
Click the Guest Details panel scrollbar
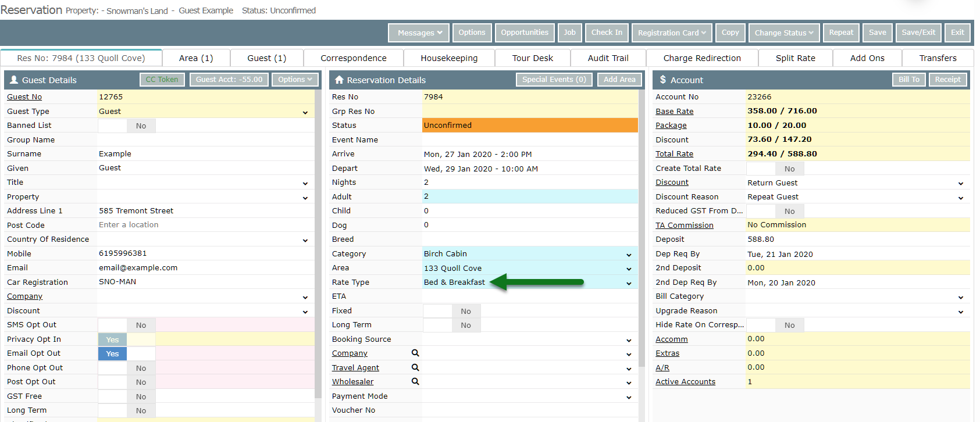[x=318, y=243]
